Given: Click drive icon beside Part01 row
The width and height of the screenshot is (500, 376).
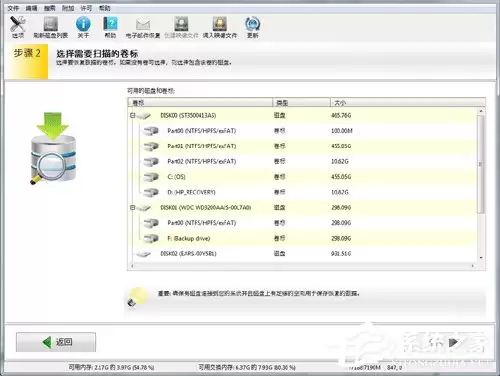Looking at the screenshot, I should [151, 146].
